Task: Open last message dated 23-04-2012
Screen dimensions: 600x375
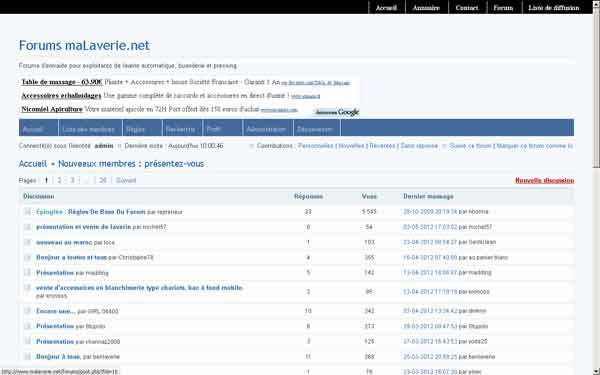Action: click(x=430, y=242)
